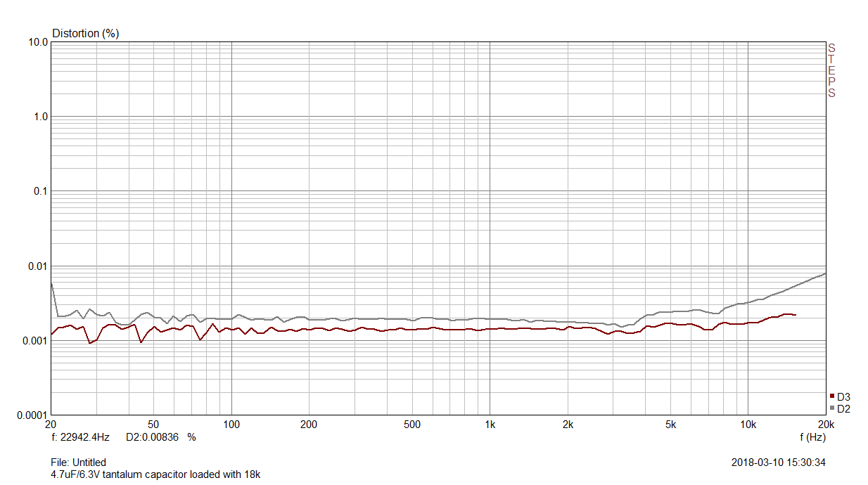Viewport: 868px width, 485px height.
Task: Click the 0.001 y-axis tick label
Action: click(x=35, y=341)
